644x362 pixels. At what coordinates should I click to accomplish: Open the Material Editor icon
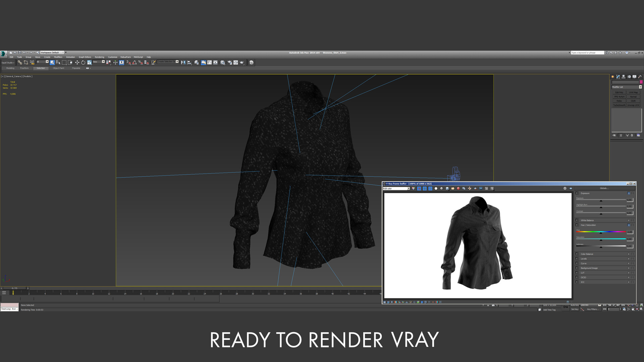click(x=222, y=62)
